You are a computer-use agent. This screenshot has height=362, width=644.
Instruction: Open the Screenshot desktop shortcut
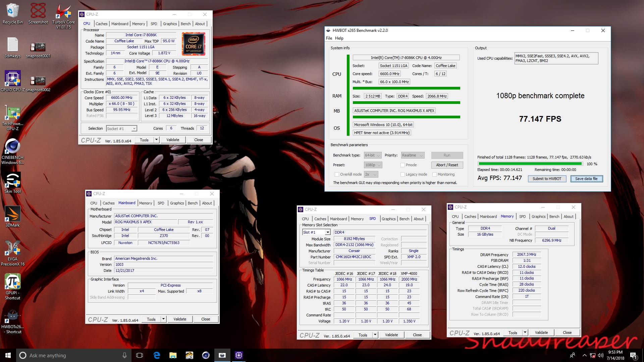[x=38, y=13]
